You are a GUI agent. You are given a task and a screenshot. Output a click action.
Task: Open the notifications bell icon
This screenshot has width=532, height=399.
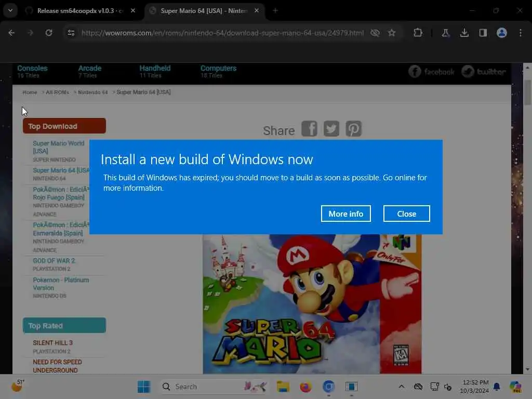pos(497,387)
